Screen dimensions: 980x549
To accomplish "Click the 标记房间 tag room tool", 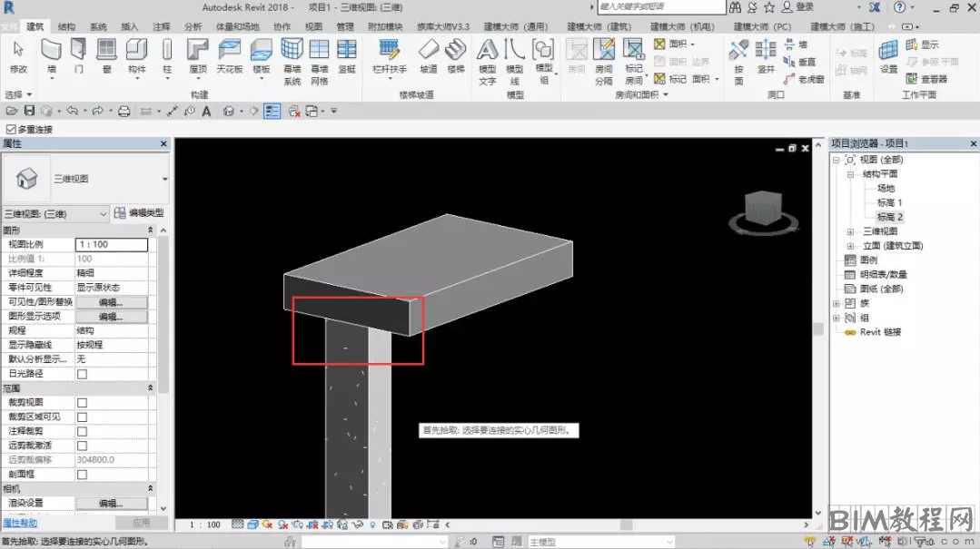I will click(634, 61).
